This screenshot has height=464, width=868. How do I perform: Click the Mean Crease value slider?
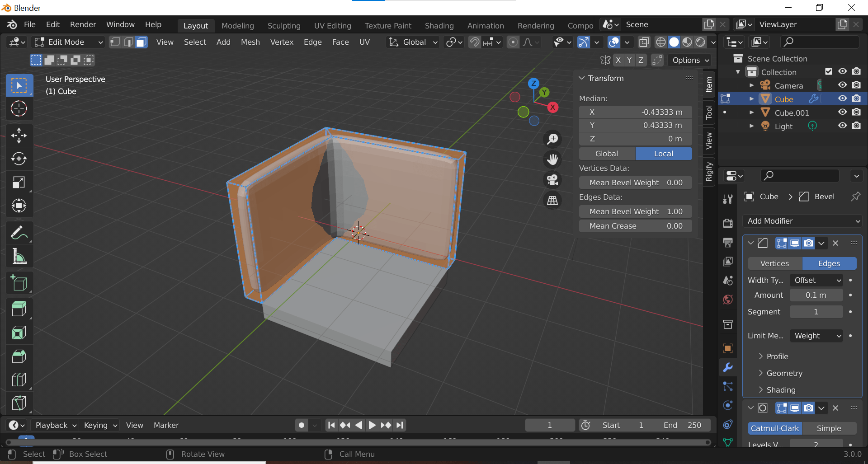[x=635, y=226]
